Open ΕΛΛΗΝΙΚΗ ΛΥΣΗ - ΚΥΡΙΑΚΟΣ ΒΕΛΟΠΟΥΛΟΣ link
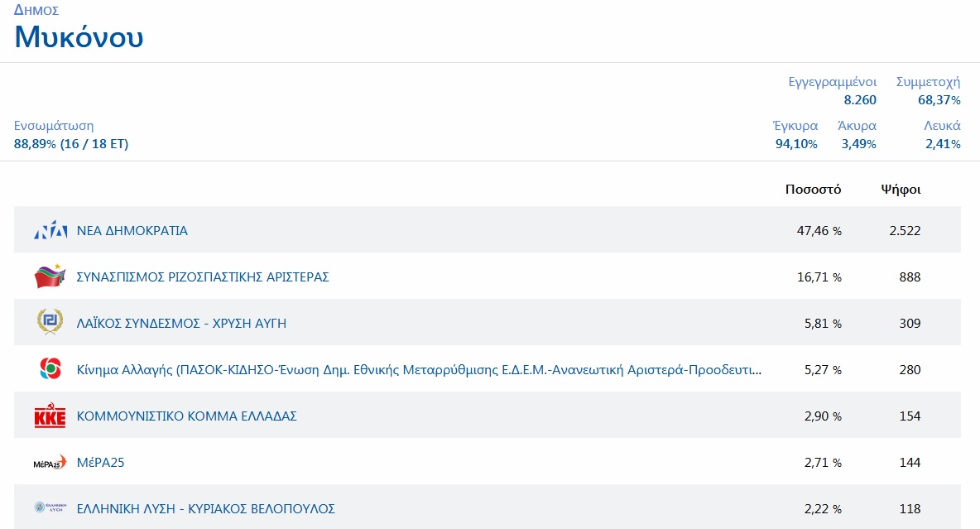 coord(205,509)
